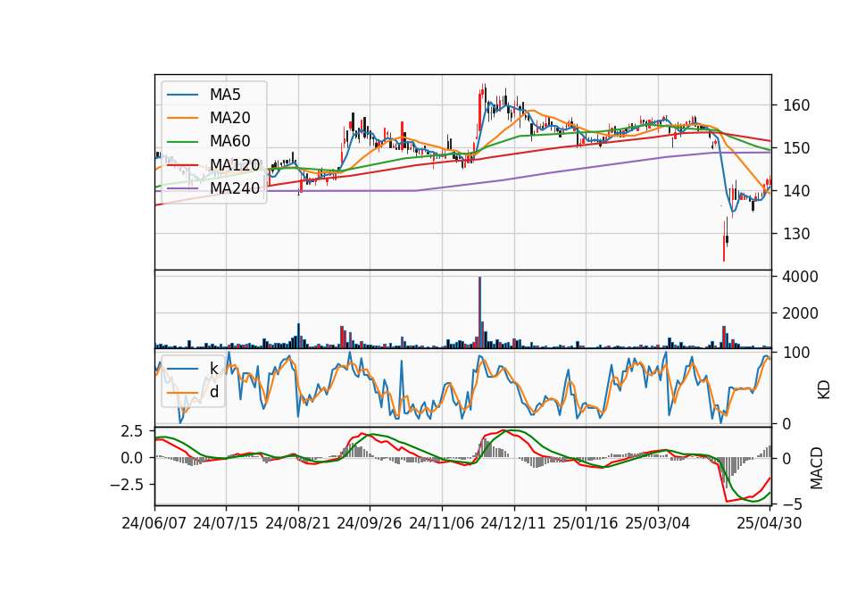Click the orange MA20 legend line sample
The width and height of the screenshot is (857, 616).
(x=182, y=118)
